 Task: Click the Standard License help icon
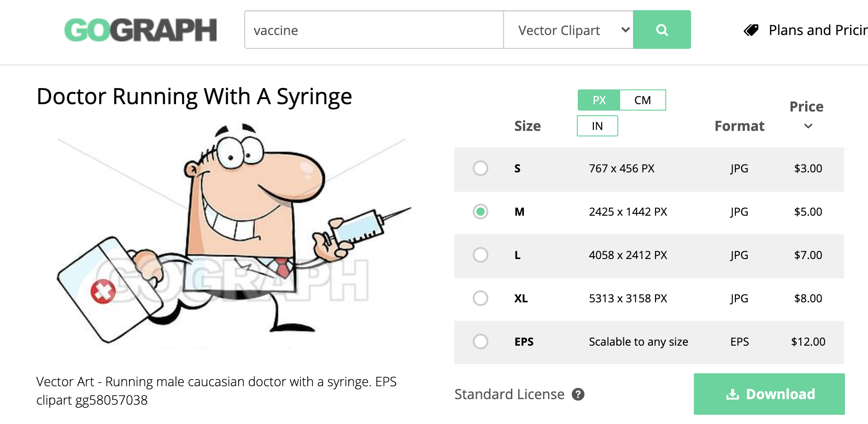pos(578,395)
